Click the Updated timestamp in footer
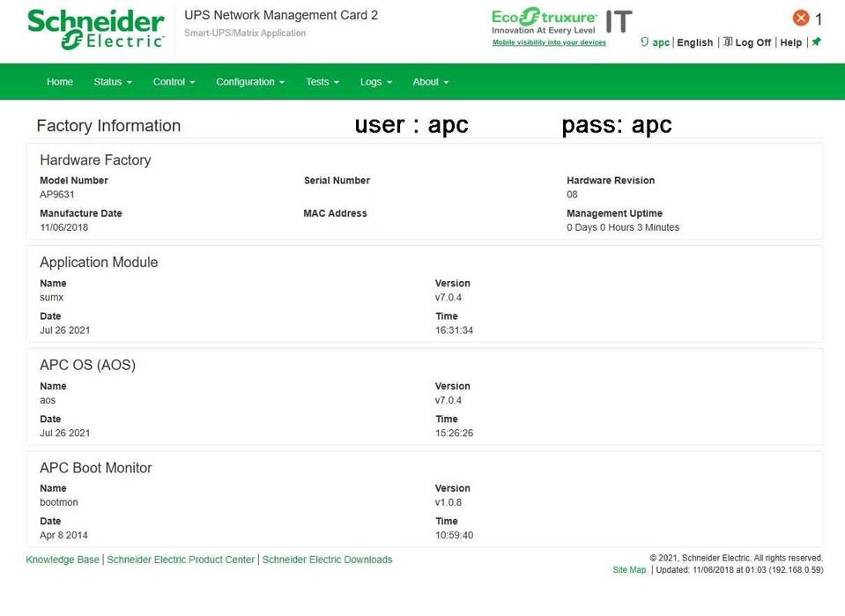Screen dimensions: 845x616 (739, 569)
